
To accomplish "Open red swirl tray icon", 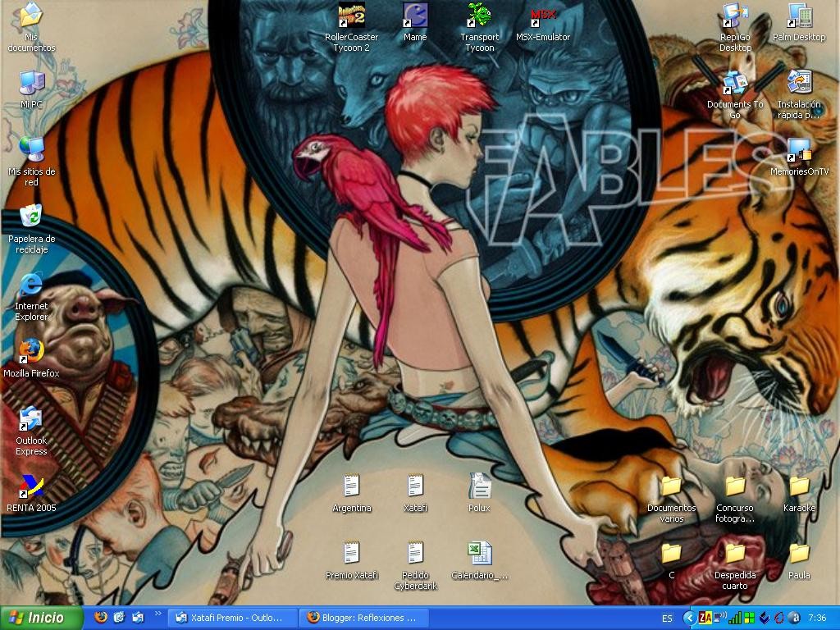I will pos(779,619).
